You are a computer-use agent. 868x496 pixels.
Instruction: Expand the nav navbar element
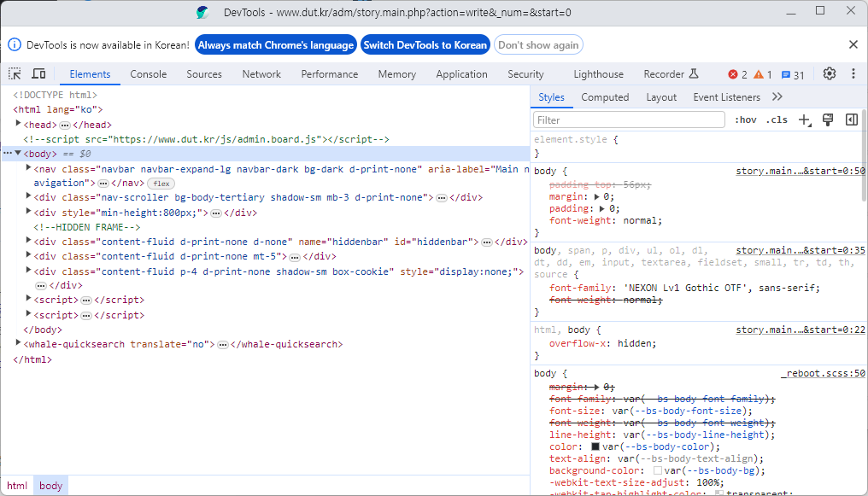tap(28, 168)
